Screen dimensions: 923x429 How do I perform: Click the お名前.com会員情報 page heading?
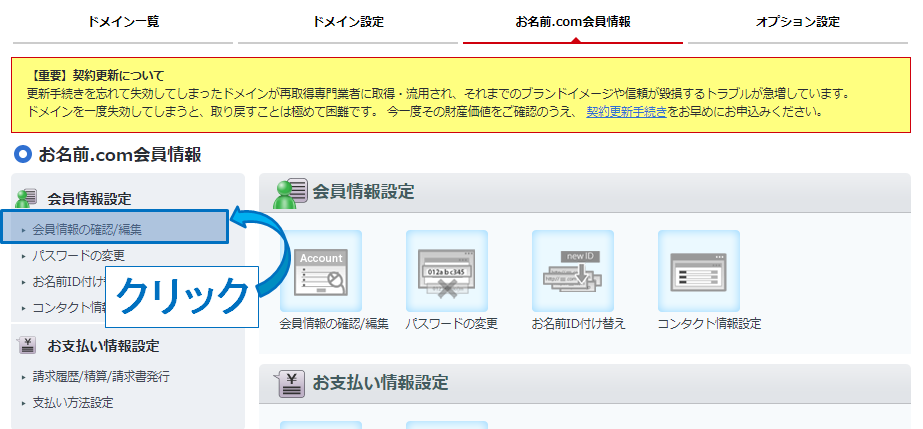pos(120,155)
